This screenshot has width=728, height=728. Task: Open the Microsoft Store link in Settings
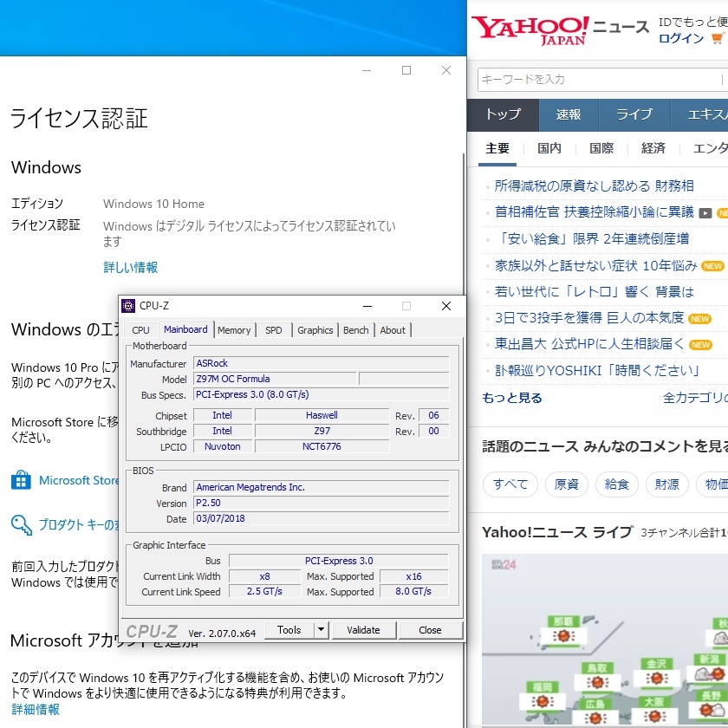pyautogui.click(x=79, y=480)
